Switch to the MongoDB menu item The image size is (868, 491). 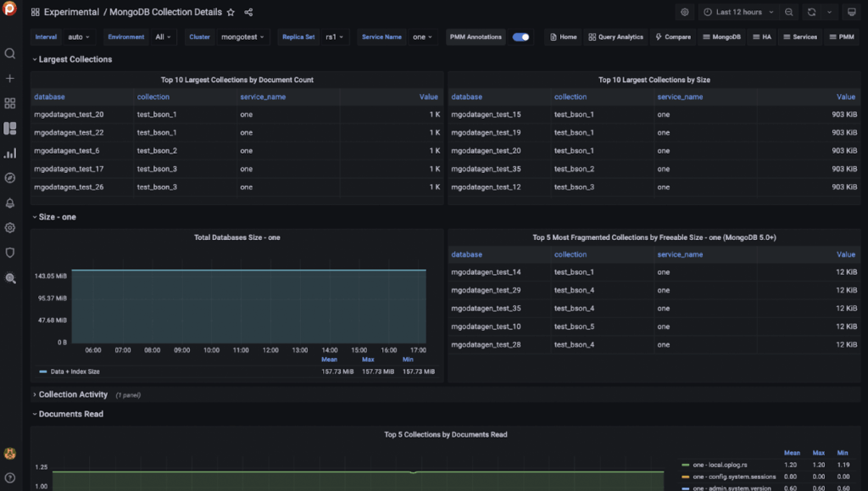point(721,36)
